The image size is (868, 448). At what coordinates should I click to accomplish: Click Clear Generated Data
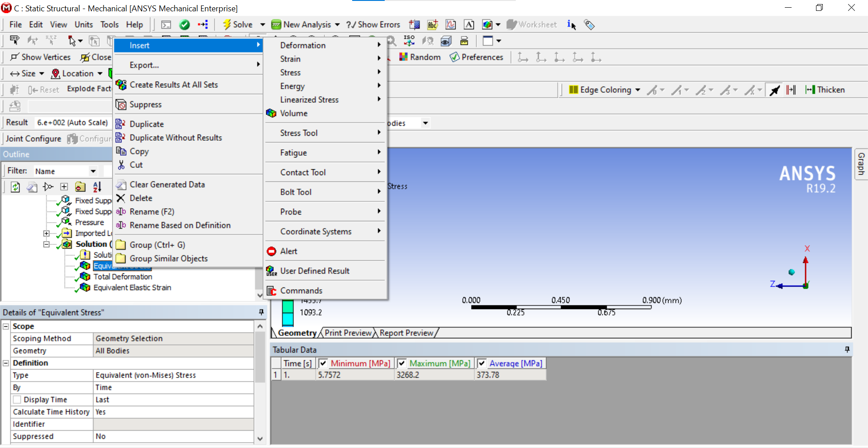pyautogui.click(x=167, y=185)
